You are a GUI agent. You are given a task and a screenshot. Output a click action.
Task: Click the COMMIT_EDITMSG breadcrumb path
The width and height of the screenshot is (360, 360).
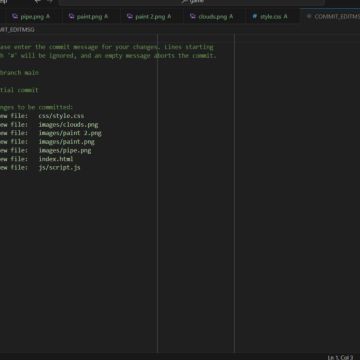(17, 30)
